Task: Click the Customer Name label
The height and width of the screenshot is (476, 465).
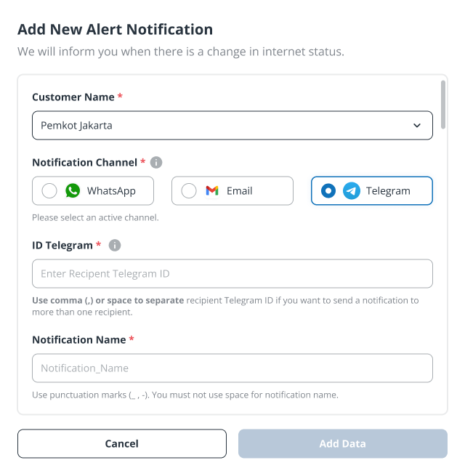Action: (x=73, y=97)
